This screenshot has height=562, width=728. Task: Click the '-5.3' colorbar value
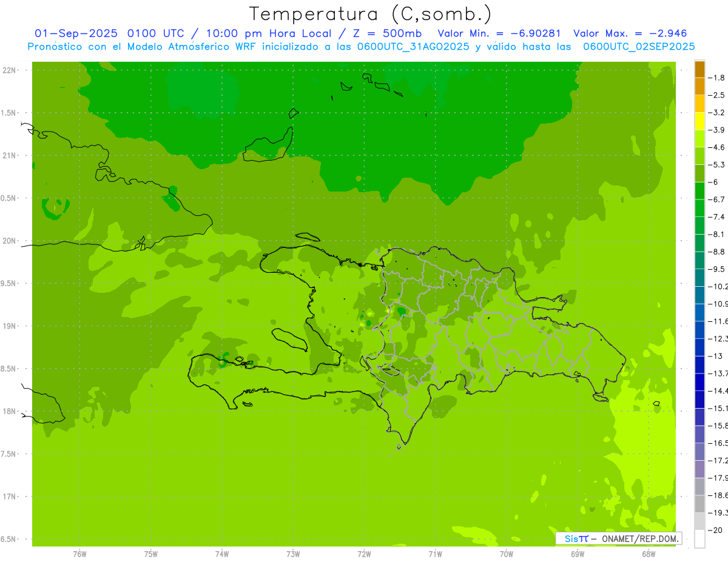(716, 165)
